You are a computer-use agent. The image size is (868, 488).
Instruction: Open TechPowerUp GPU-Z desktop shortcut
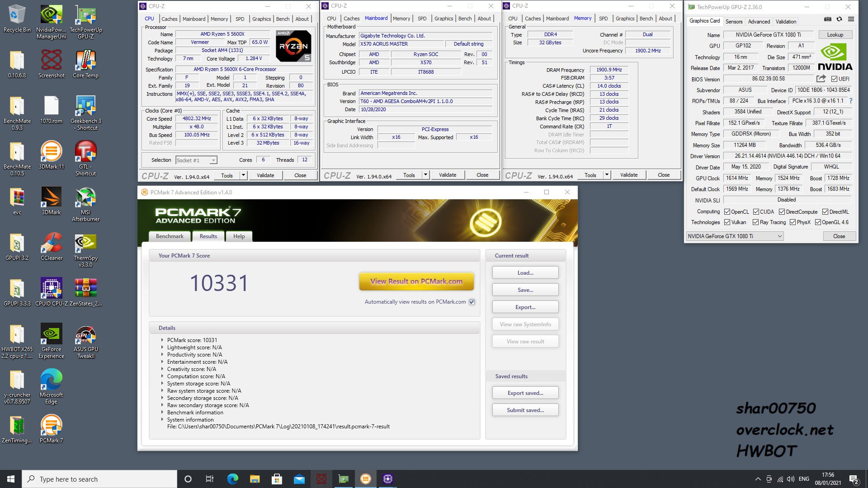point(85,22)
